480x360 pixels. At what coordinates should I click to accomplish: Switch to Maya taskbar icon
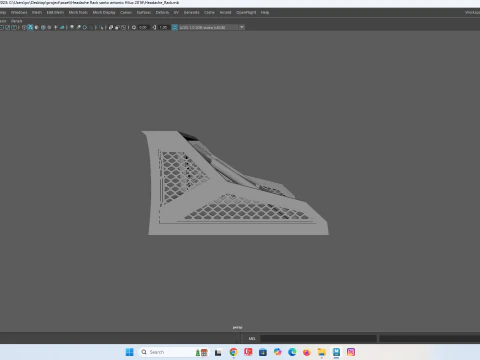click(336, 352)
